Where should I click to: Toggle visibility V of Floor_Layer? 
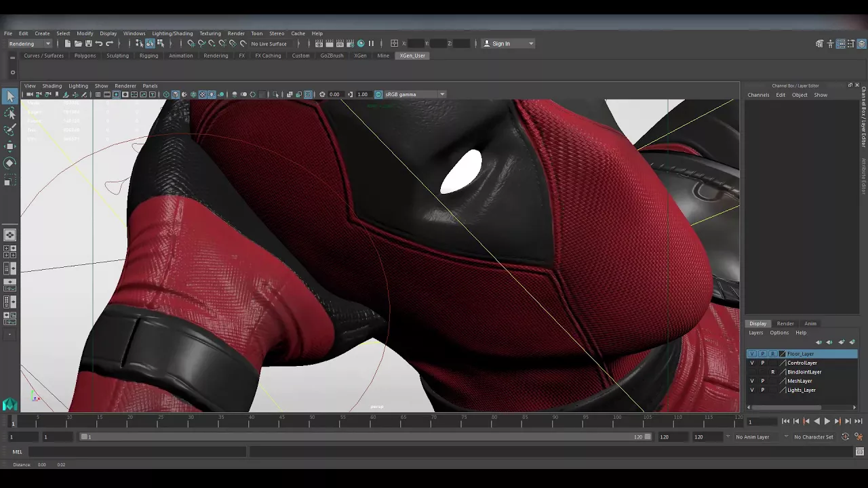pyautogui.click(x=752, y=354)
